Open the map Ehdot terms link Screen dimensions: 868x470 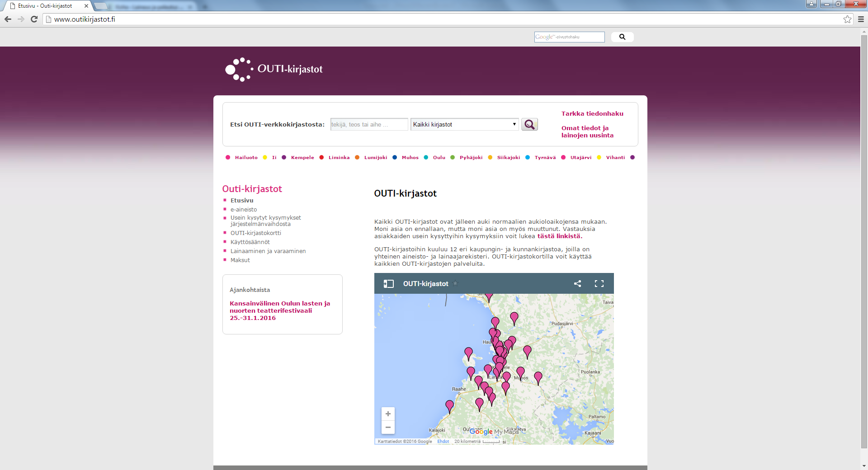pyautogui.click(x=443, y=442)
